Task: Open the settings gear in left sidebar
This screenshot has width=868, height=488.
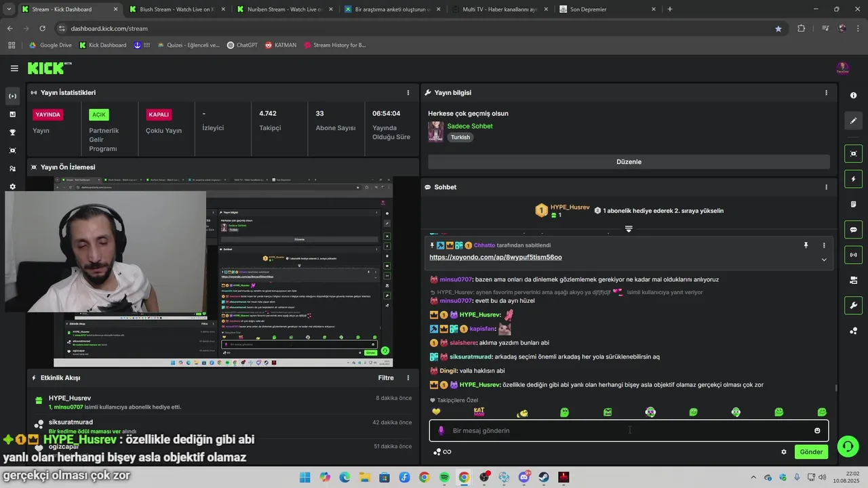Action: pos(12,186)
